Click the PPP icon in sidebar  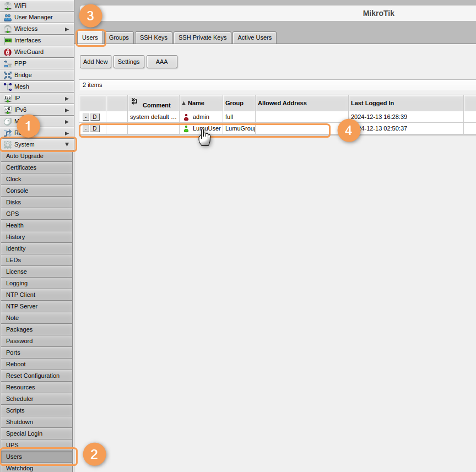pyautogui.click(x=8, y=63)
